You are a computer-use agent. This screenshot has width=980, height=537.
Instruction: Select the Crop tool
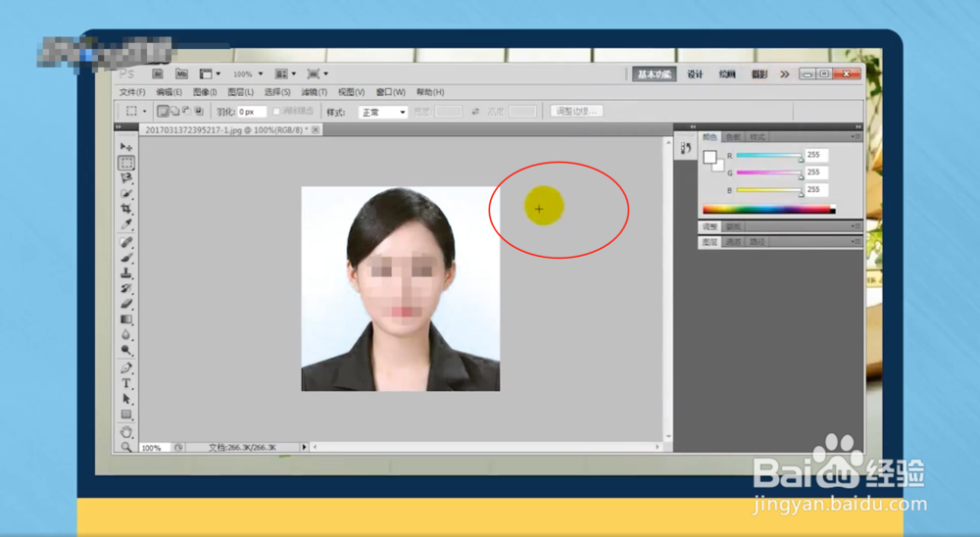[126, 208]
